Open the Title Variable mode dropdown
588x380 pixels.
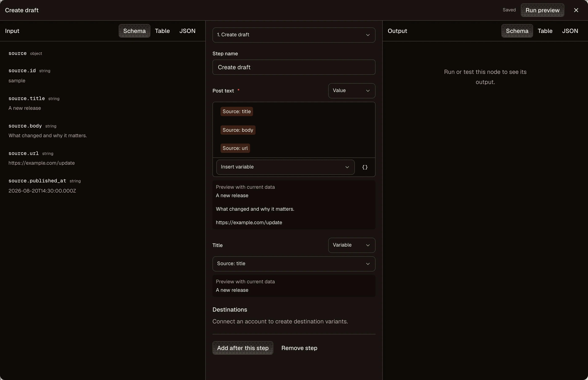pos(351,245)
